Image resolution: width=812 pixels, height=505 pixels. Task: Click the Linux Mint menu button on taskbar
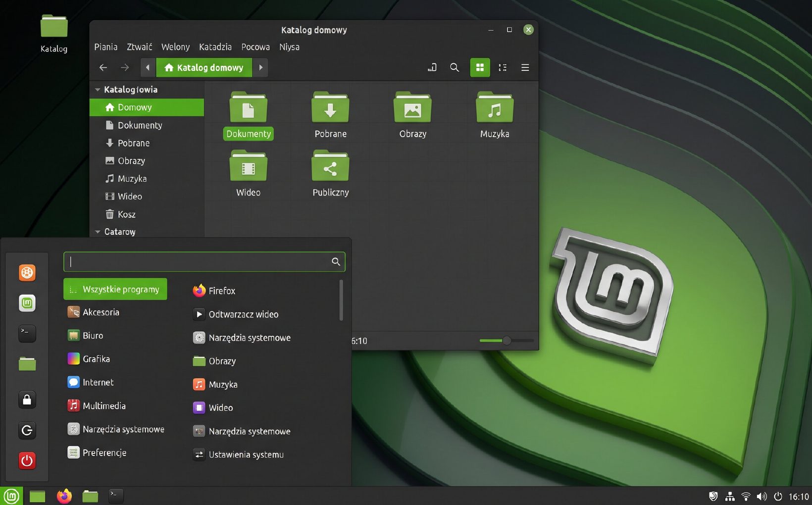[x=11, y=496]
